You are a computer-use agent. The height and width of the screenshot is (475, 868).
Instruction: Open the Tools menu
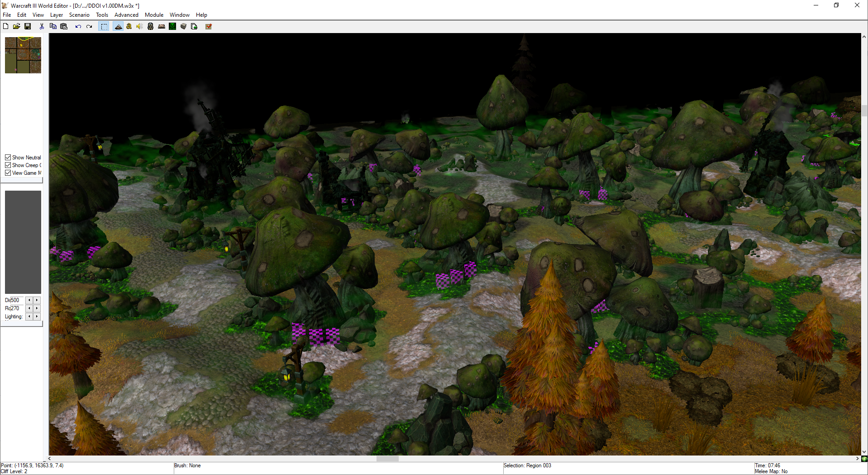[102, 15]
